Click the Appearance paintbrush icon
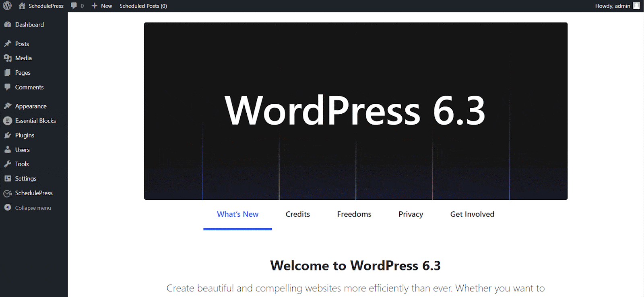 [8, 106]
